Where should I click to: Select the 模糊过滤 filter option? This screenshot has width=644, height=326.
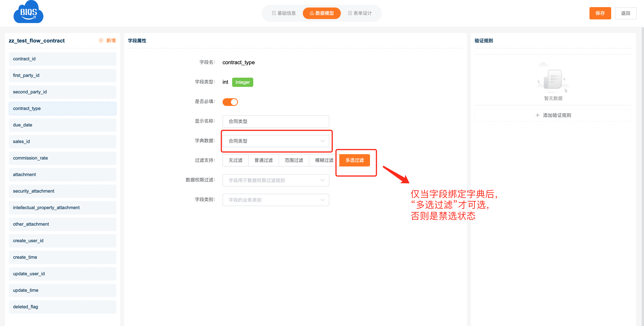[x=324, y=160]
